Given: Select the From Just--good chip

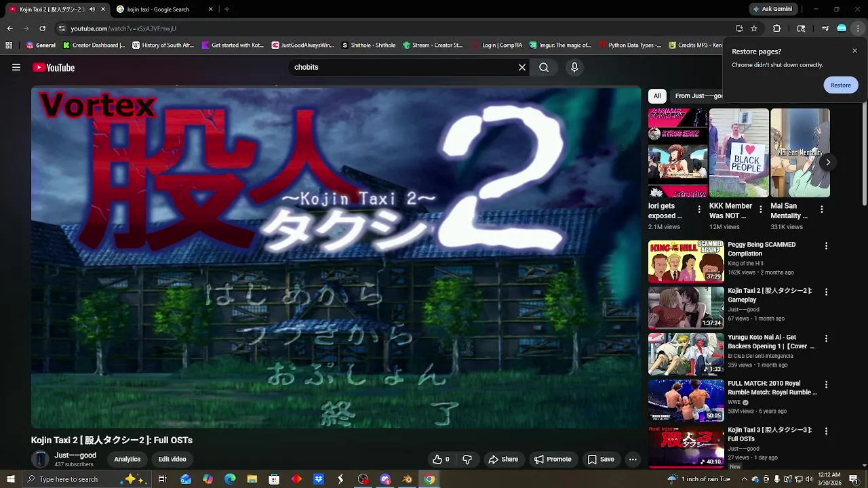Looking at the screenshot, I should coord(698,96).
